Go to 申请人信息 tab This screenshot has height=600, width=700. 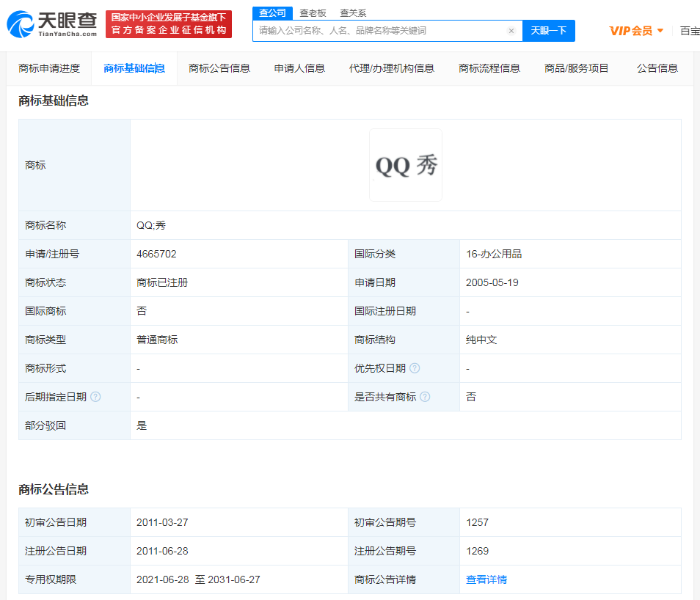pos(299,68)
